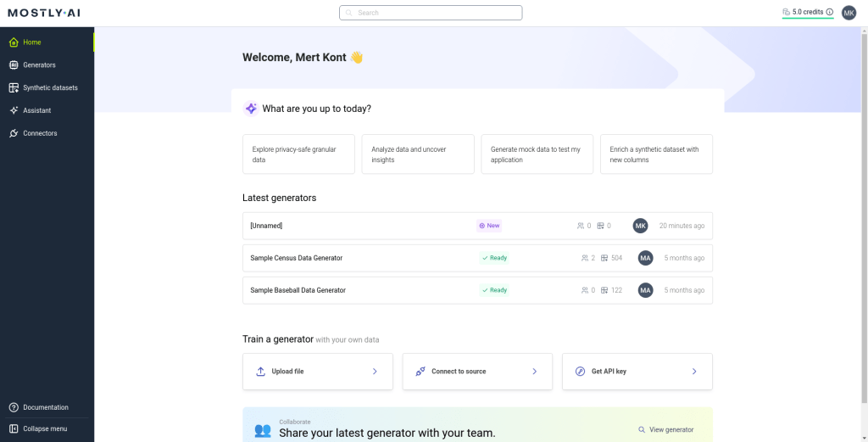Click the purple sparkle assistant icon
868x442 pixels.
tap(251, 109)
